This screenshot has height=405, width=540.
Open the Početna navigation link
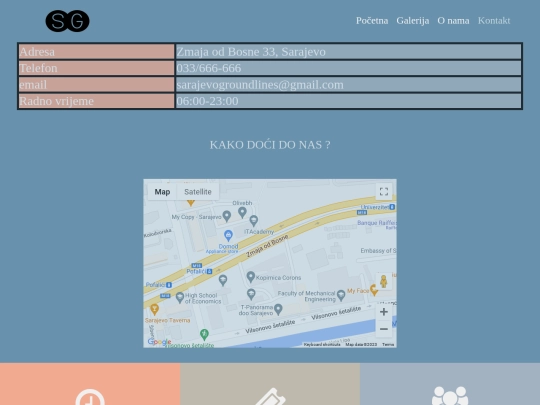click(x=372, y=21)
